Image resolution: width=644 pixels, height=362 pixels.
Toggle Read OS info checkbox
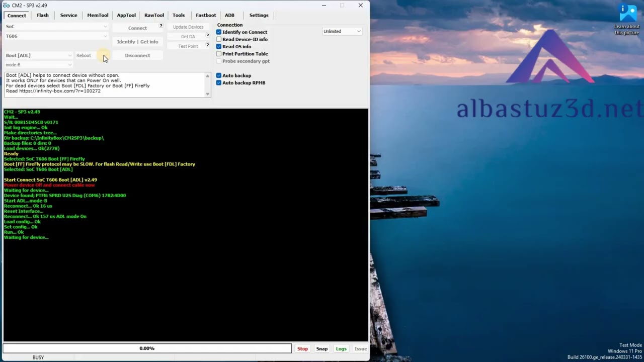(219, 47)
